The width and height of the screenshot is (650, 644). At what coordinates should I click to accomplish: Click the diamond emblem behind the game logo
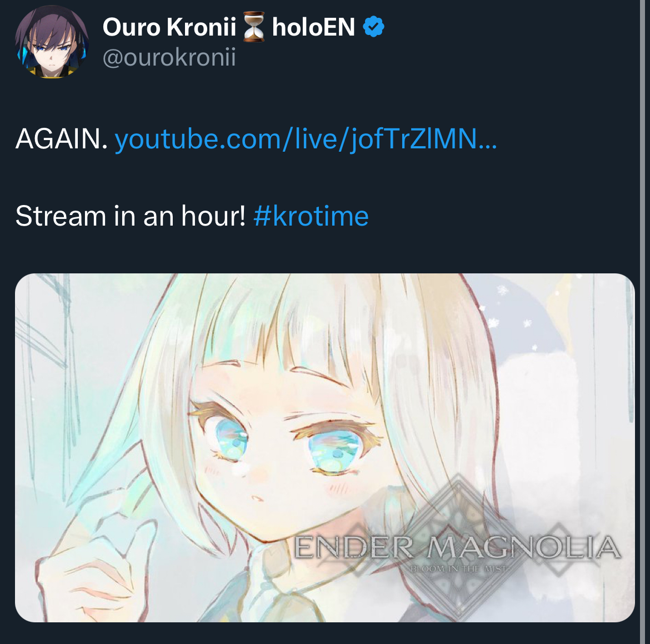[459, 547]
